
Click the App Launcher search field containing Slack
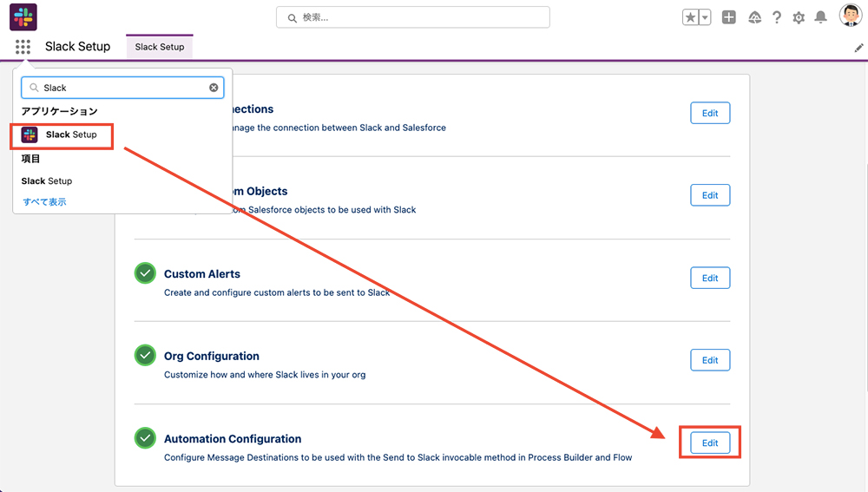pos(122,88)
